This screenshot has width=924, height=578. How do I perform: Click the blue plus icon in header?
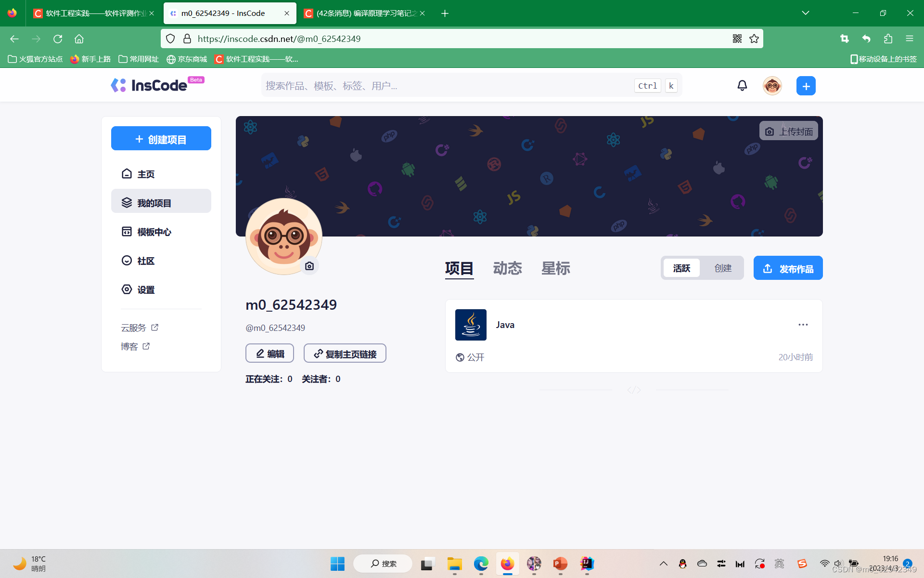click(806, 86)
